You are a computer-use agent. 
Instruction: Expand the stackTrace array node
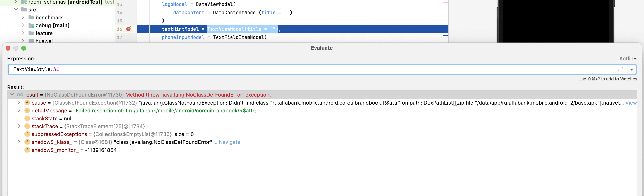pyautogui.click(x=19, y=126)
